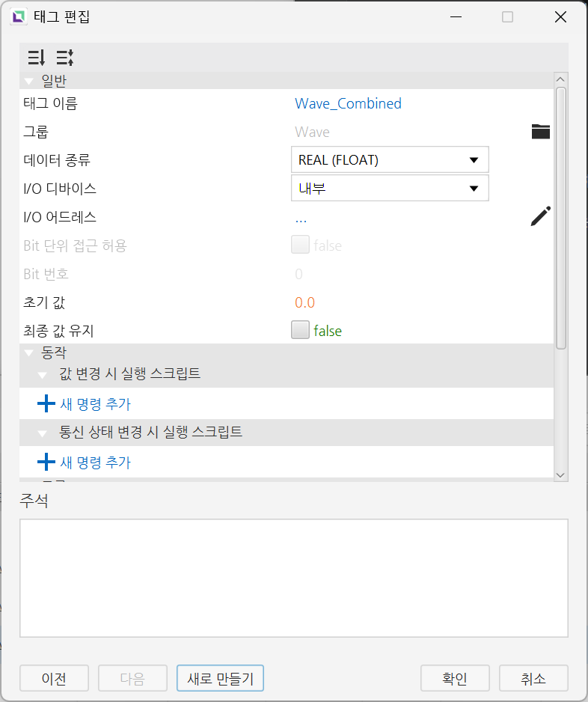Click plus icon under 값 변경 시 실행 스크립트
This screenshot has width=588, height=702.
46,403
